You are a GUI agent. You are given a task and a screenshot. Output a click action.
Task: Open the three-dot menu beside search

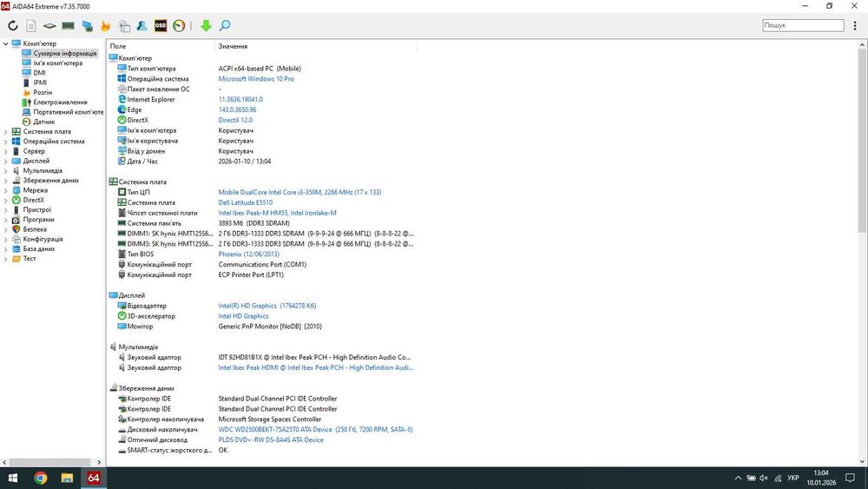click(855, 25)
